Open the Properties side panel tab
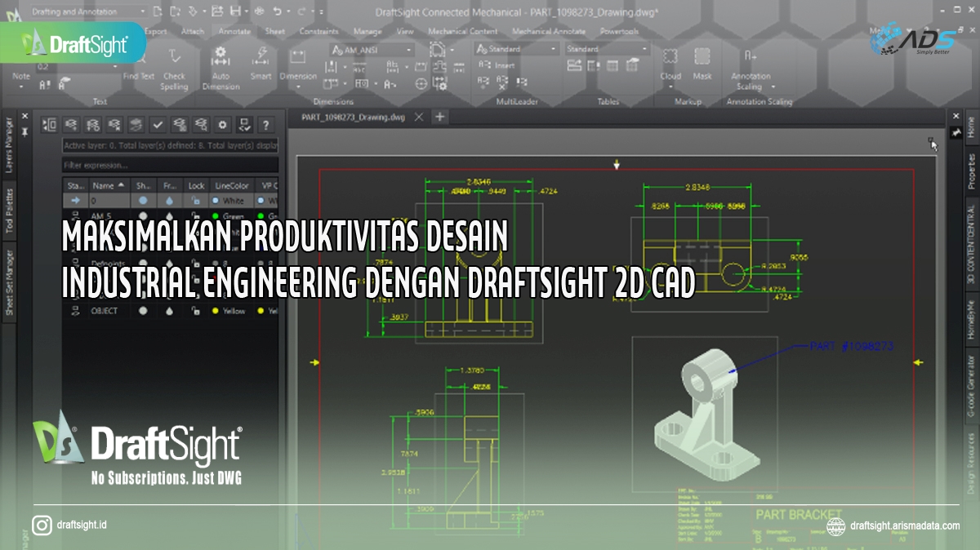This screenshot has width=980, height=550. (971, 171)
